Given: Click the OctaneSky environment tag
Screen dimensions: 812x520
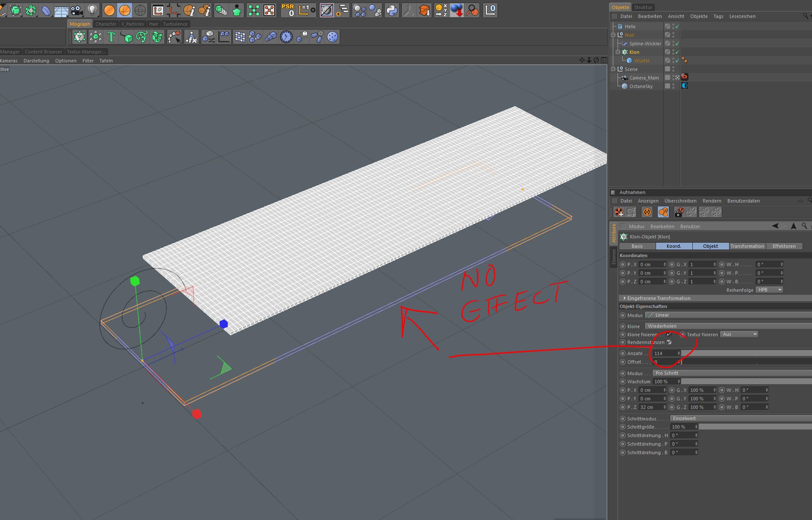Looking at the screenshot, I should 685,86.
